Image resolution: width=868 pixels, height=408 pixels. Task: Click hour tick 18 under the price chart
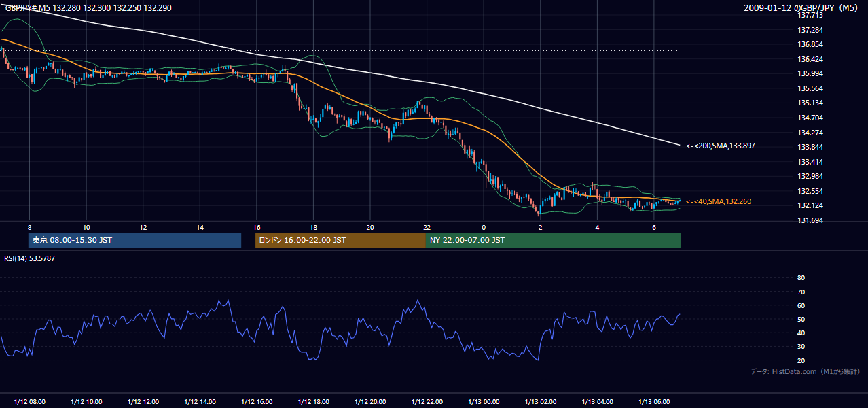313,227
